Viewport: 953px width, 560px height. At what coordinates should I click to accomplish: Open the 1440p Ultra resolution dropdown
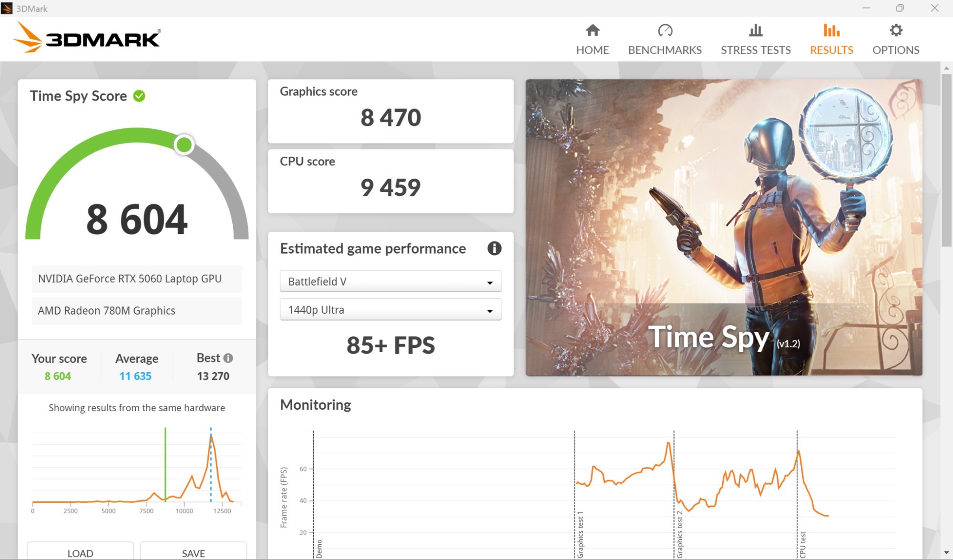point(389,310)
